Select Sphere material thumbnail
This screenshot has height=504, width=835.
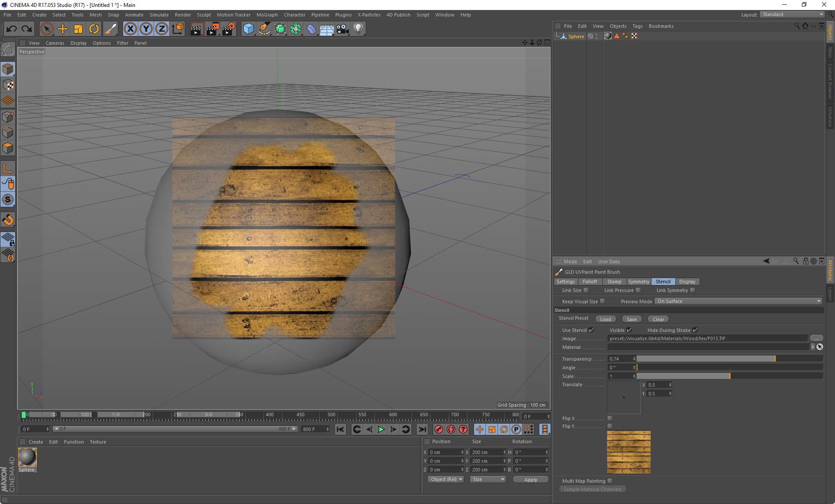[x=27, y=457]
